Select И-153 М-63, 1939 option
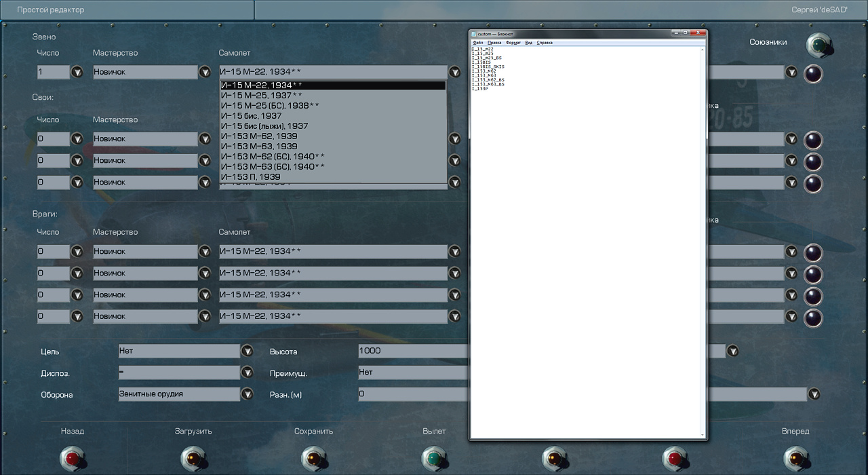Image resolution: width=868 pixels, height=475 pixels. pyautogui.click(x=333, y=147)
